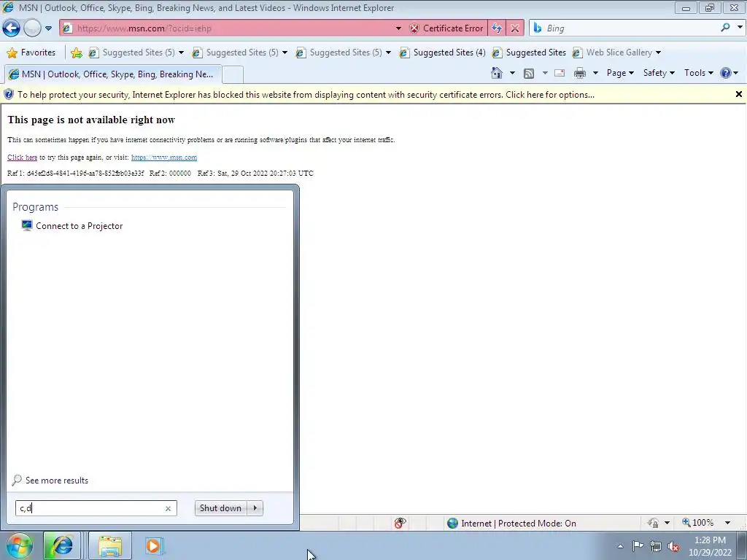Click the Windows Start orb
This screenshot has width=747, height=560.
pos(19,545)
